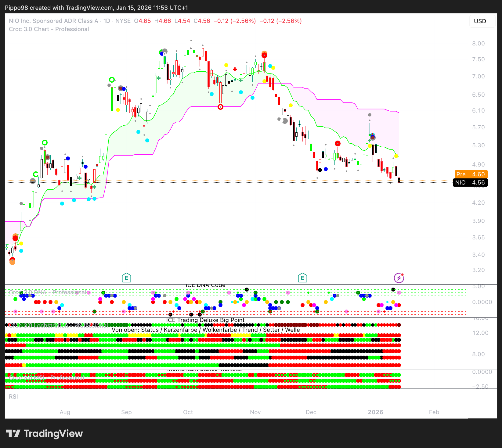
Task: Click the red hollow circle on magenta line
Action: (220, 107)
